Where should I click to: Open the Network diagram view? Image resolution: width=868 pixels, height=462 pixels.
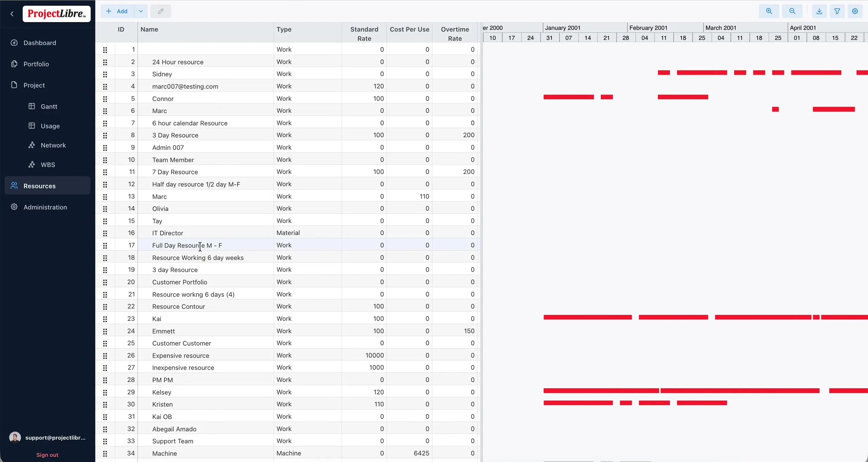coord(53,145)
